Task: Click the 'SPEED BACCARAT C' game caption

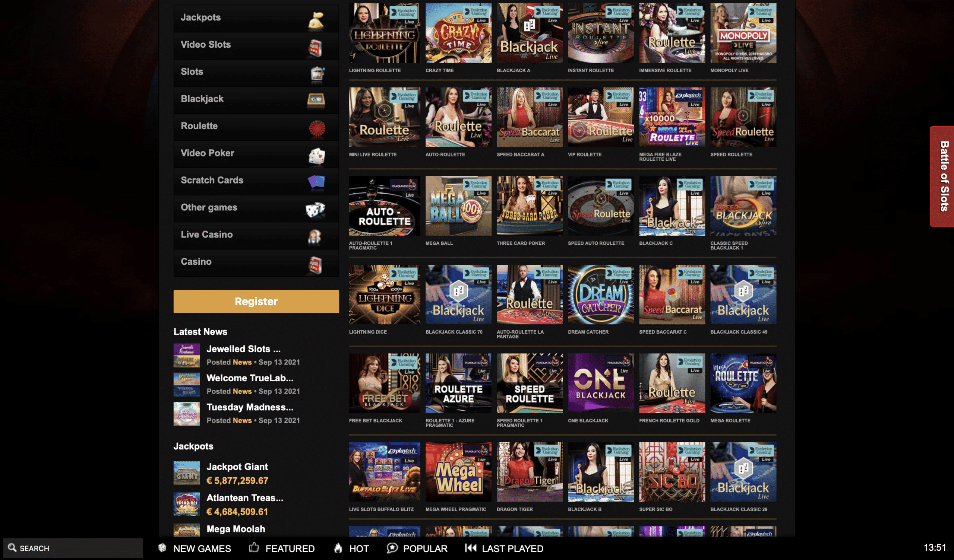Action: click(663, 332)
